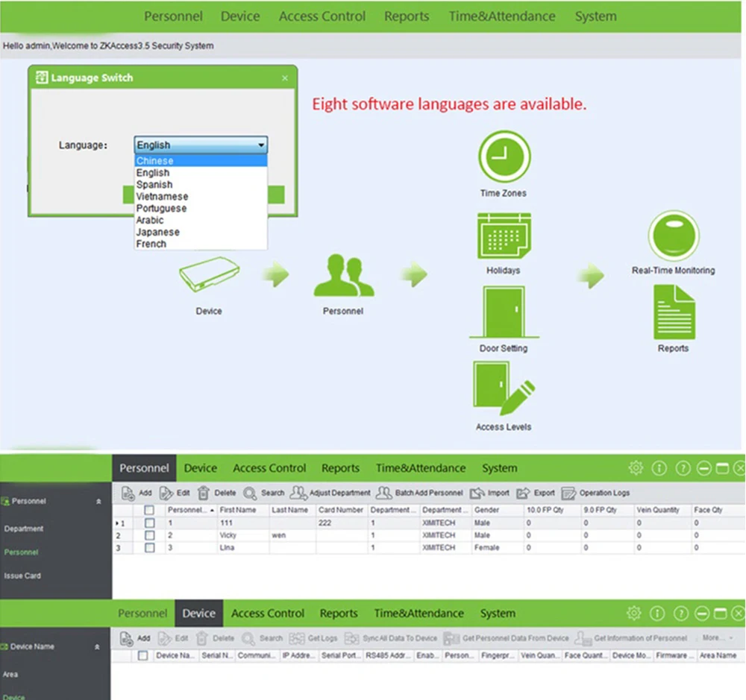This screenshot has width=746, height=700.
Task: Click Get Information of Personnel
Action: click(631, 639)
